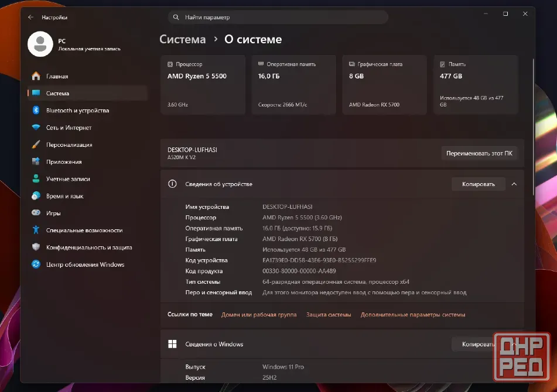Click the Bluetooth icon in sidebar
This screenshot has width=557, height=392.
(36, 111)
